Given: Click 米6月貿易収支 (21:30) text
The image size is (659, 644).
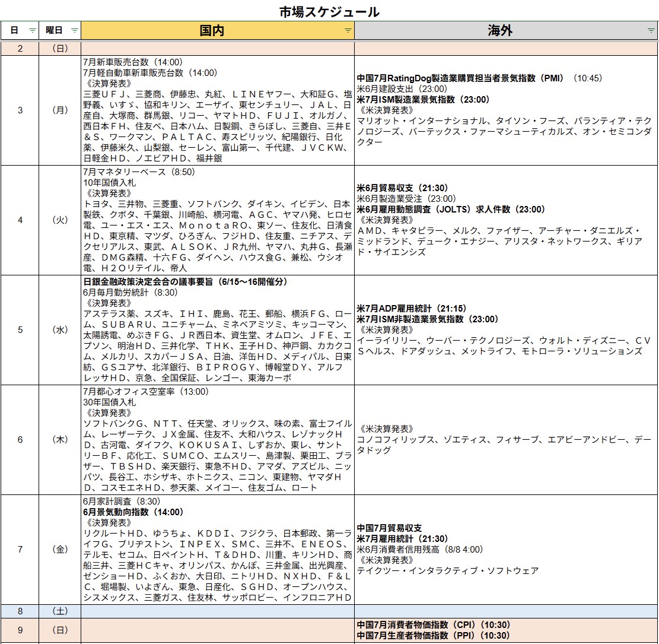Looking at the screenshot, I should click(x=403, y=188).
